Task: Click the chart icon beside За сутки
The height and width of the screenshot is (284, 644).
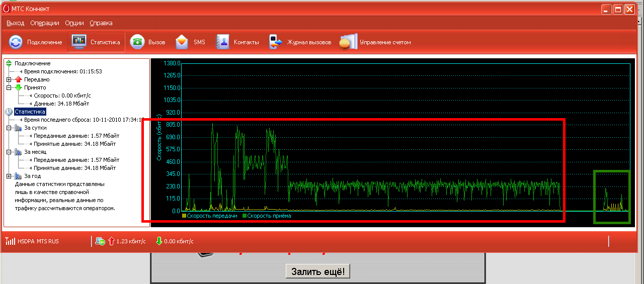Action: (18, 128)
